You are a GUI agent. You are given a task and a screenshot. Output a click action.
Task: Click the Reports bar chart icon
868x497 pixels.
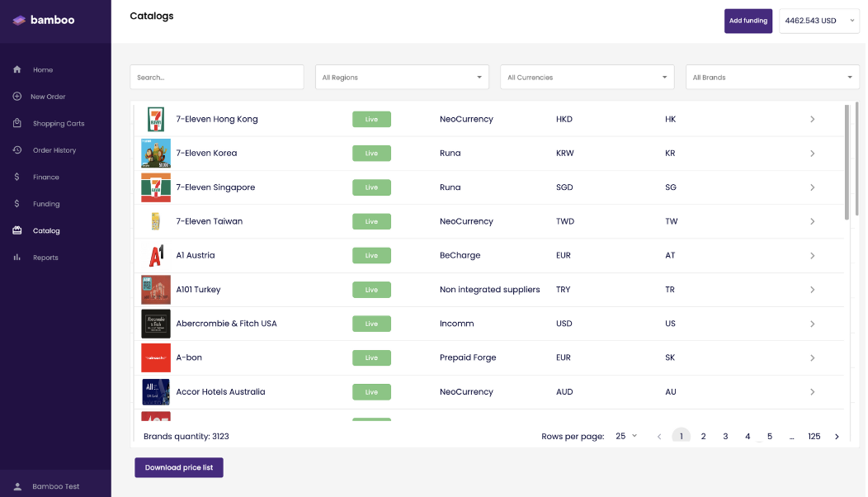(x=17, y=257)
